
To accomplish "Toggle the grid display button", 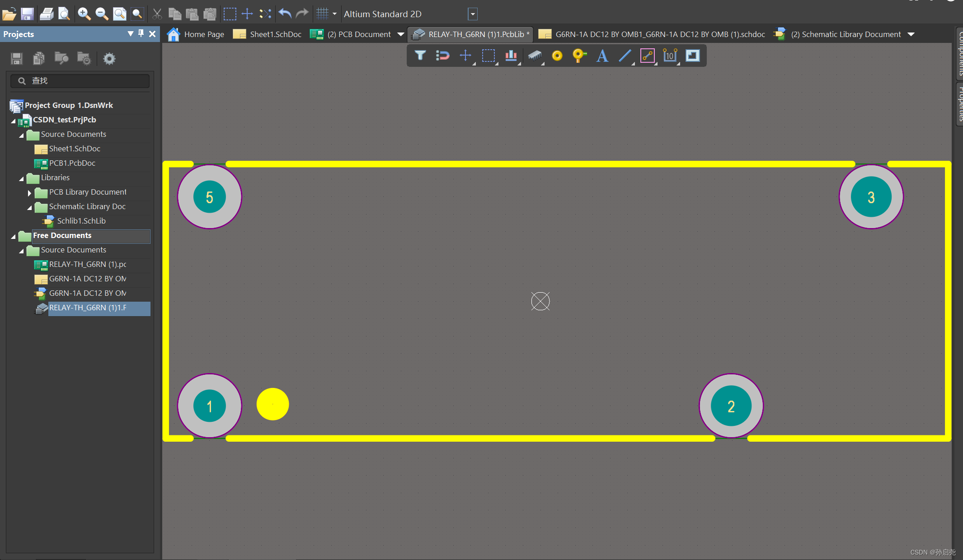I will [322, 14].
